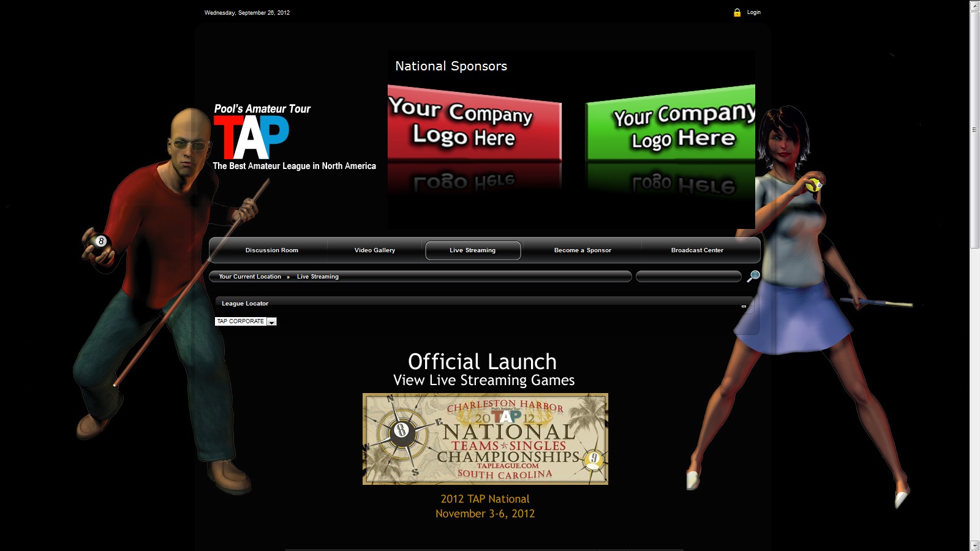This screenshot has width=980, height=551.
Task: Minimize the League Locator panel
Action: coord(744,306)
